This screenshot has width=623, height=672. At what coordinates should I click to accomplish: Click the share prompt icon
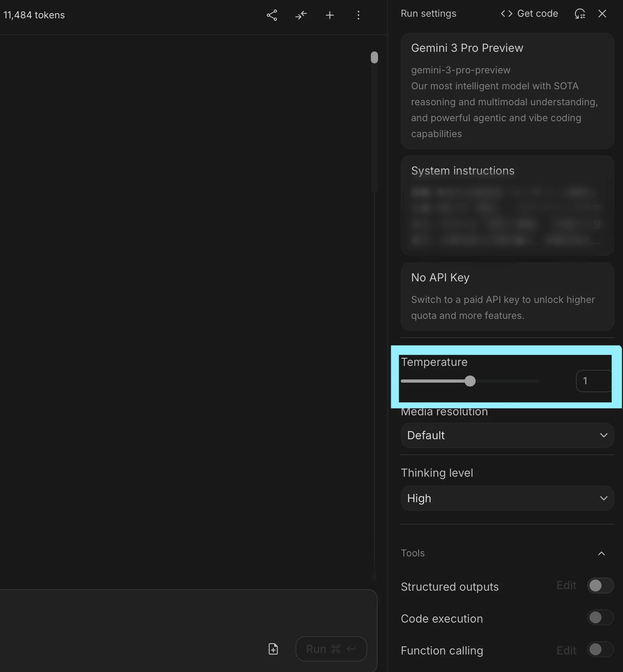coord(272,15)
